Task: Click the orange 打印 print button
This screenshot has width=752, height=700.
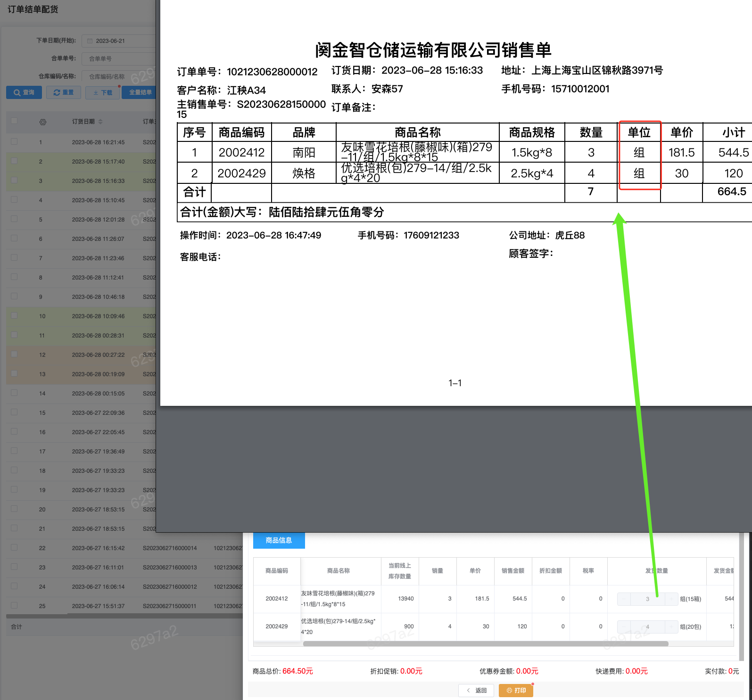Action: [x=516, y=690]
